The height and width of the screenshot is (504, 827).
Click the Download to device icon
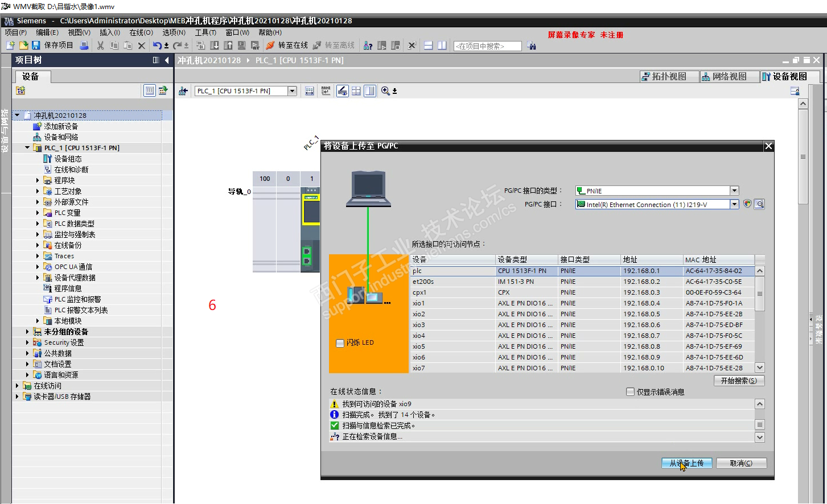coord(215,46)
